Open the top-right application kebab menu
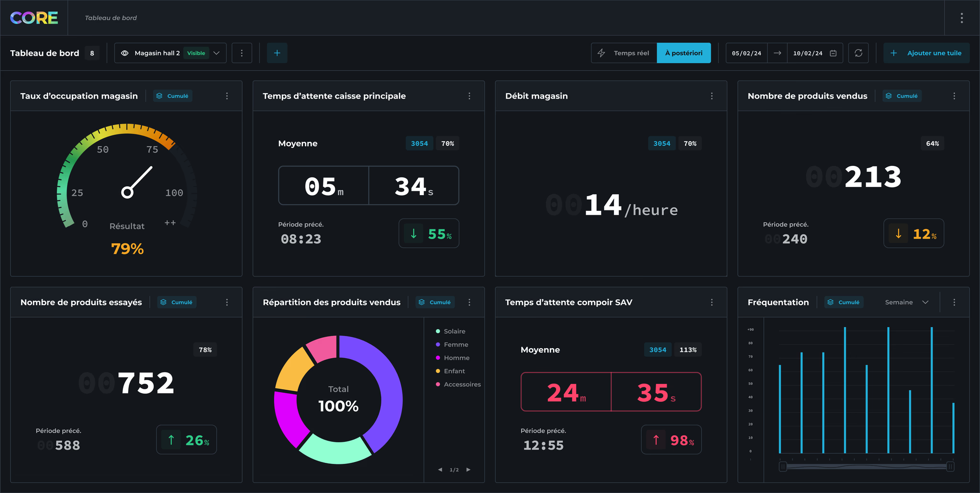This screenshot has width=980, height=493. [962, 18]
